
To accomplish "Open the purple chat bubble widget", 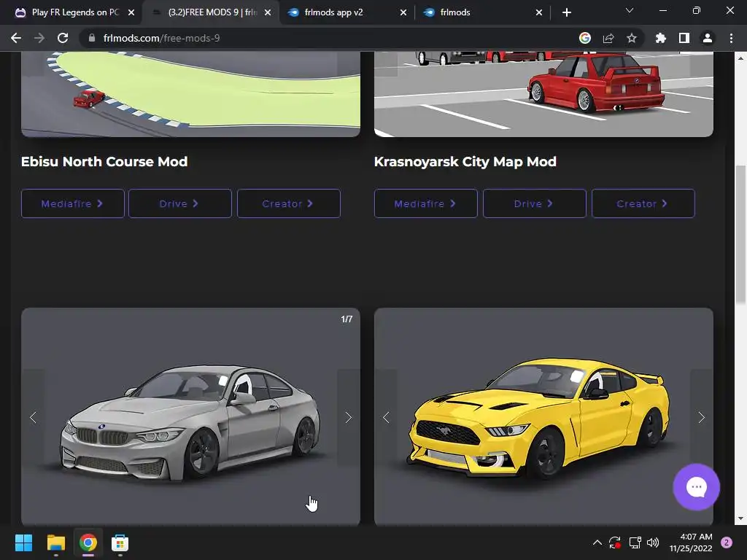I will 696,486.
